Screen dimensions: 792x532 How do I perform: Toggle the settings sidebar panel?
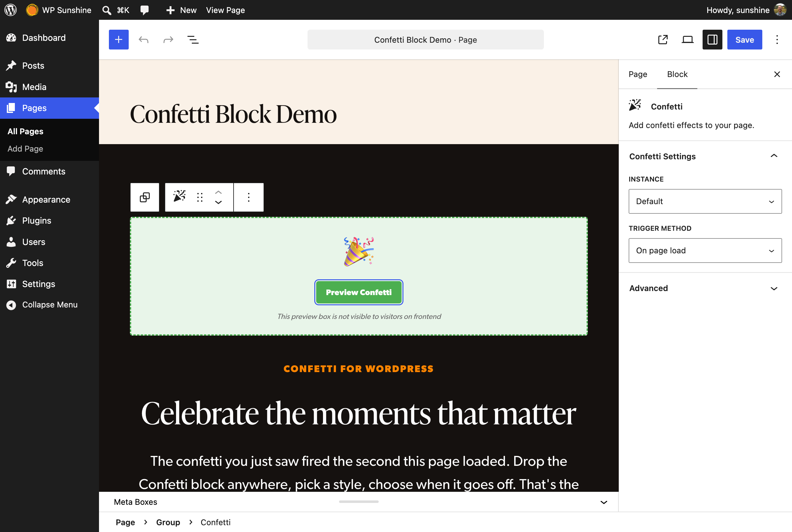point(712,40)
